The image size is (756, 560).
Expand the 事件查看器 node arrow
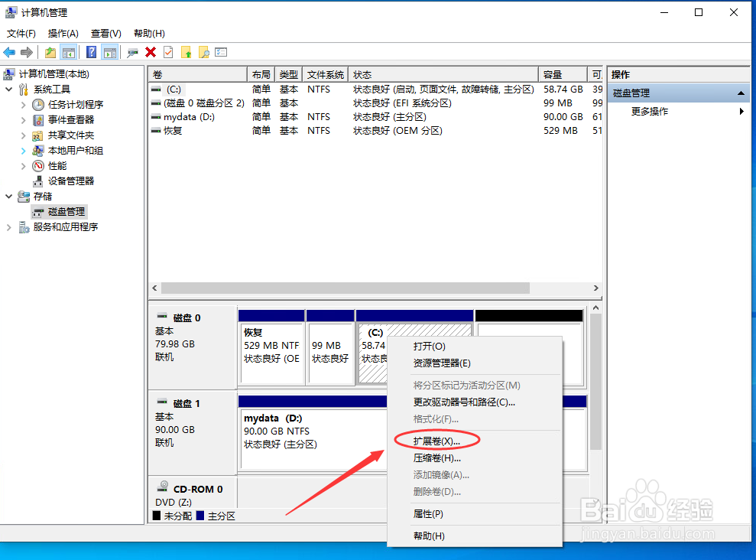[23, 119]
